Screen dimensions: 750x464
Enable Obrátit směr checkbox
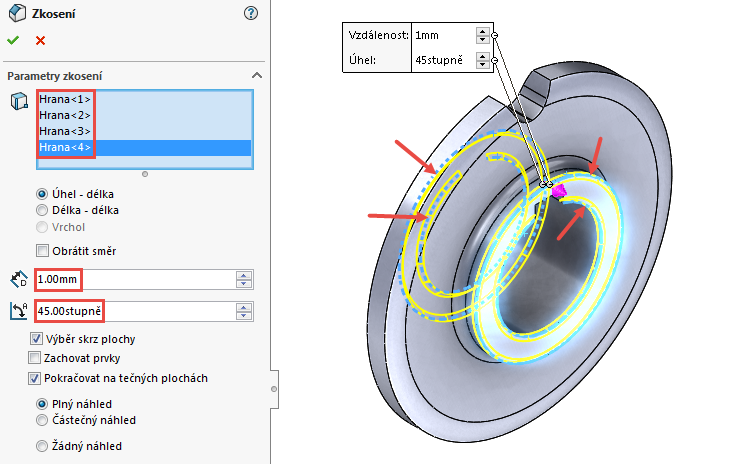pyautogui.click(x=43, y=251)
